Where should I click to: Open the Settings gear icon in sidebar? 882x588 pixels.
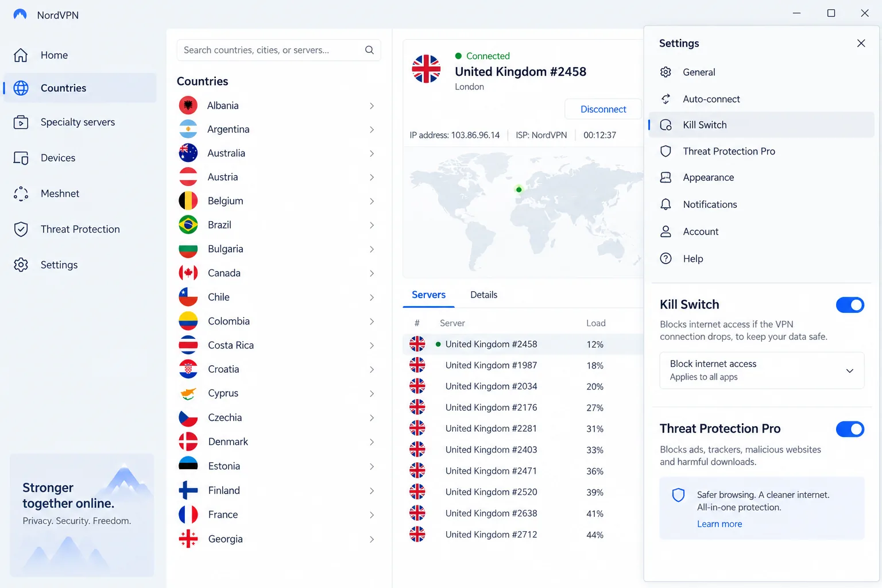click(x=21, y=265)
